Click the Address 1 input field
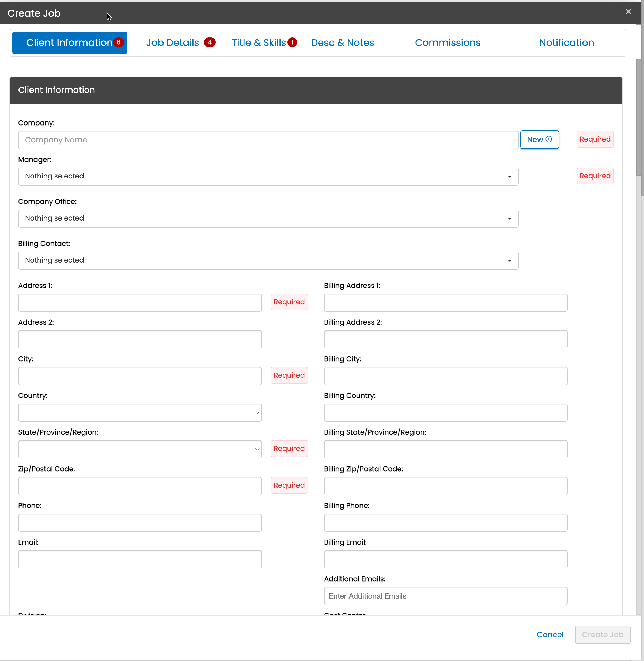 (x=140, y=302)
